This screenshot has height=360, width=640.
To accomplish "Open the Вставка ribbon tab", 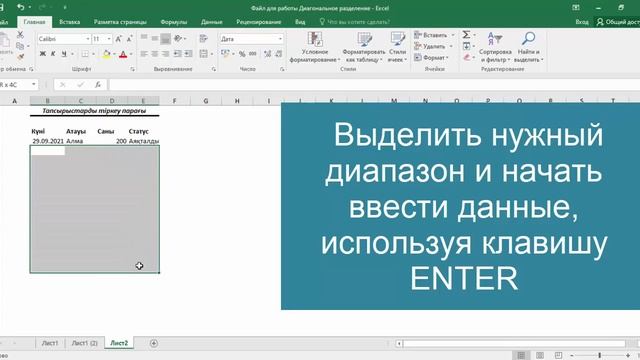I will (69, 22).
